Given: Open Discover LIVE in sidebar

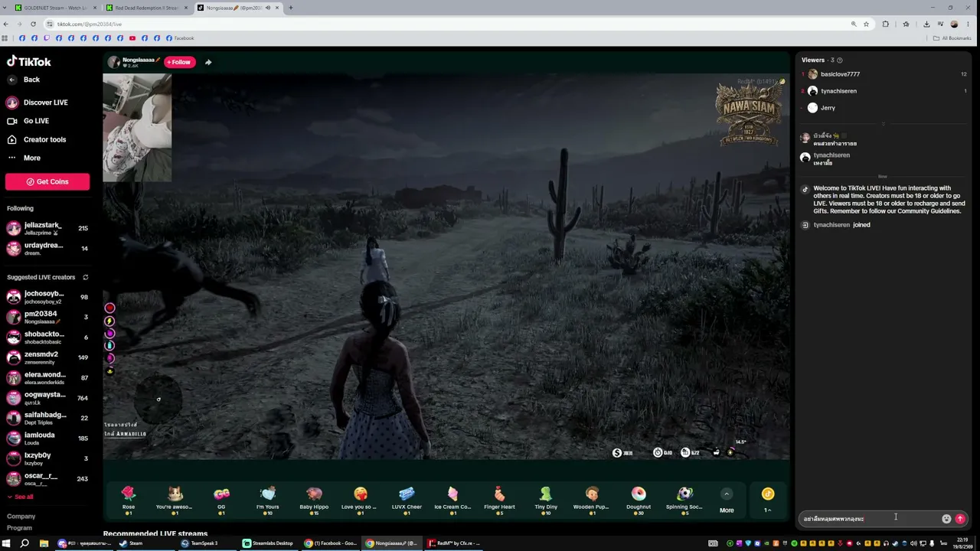Looking at the screenshot, I should point(45,103).
